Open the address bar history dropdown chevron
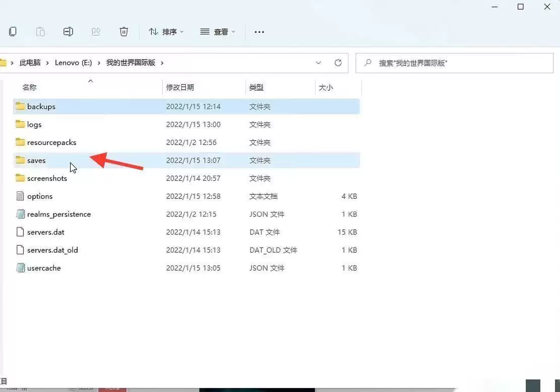The image size is (560, 392). click(318, 62)
